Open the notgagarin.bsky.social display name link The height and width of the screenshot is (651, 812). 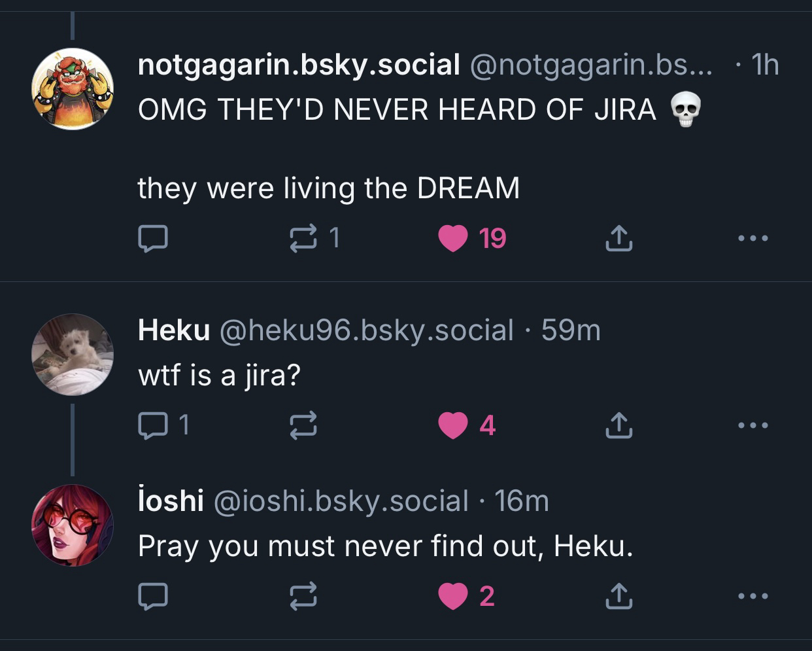(299, 65)
